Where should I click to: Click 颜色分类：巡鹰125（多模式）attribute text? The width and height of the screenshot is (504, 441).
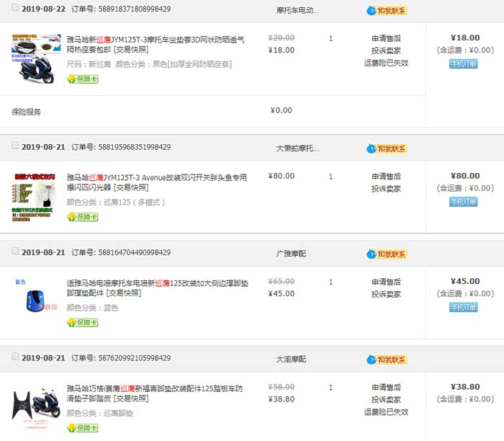(116, 202)
